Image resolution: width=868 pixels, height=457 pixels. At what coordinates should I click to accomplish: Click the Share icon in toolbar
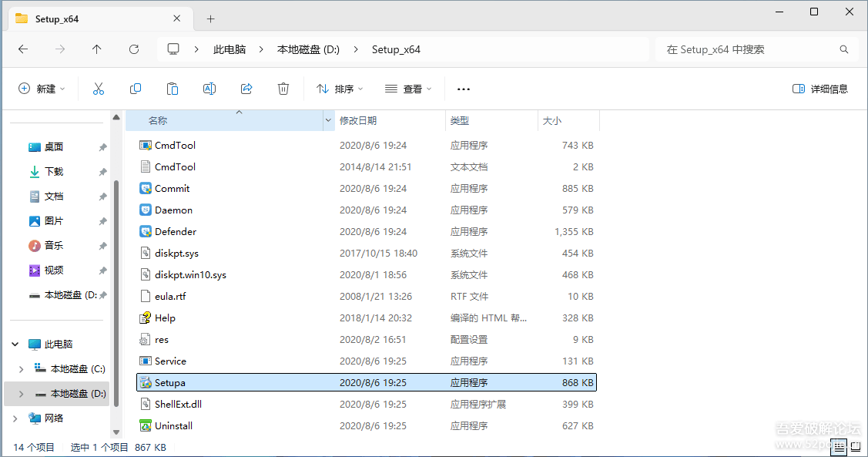pos(246,89)
